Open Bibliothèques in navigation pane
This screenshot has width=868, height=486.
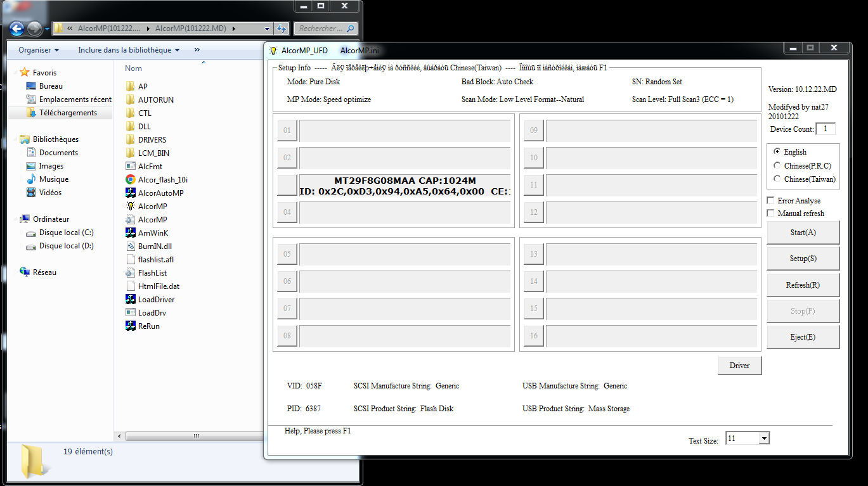click(x=56, y=139)
